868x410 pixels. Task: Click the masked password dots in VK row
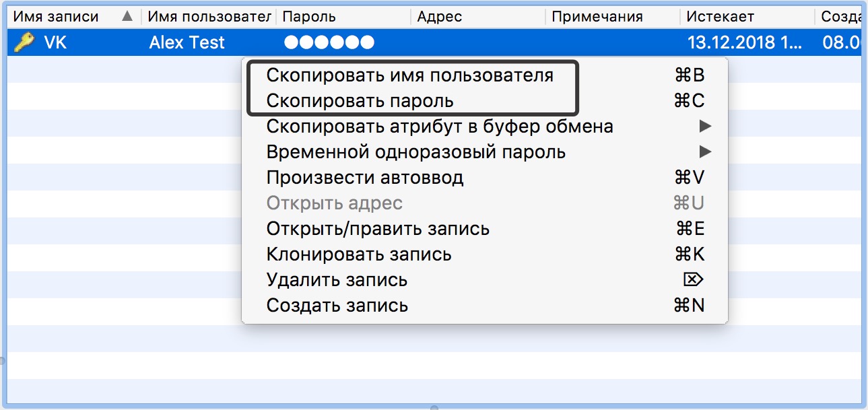click(329, 43)
